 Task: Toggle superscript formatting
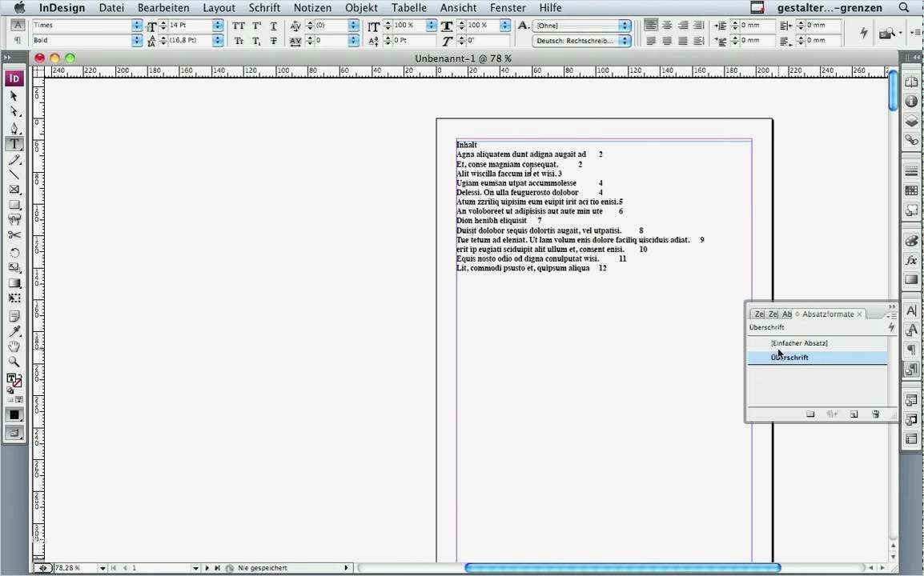pyautogui.click(x=255, y=25)
